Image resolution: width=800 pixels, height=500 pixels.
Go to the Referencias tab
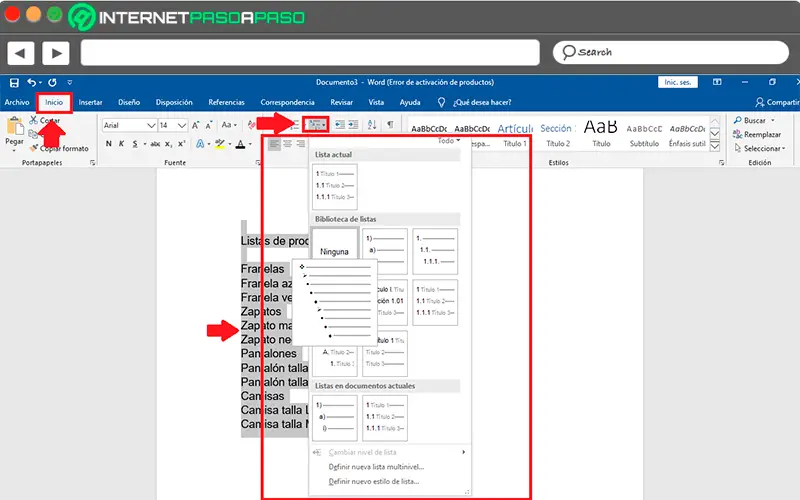(227, 102)
